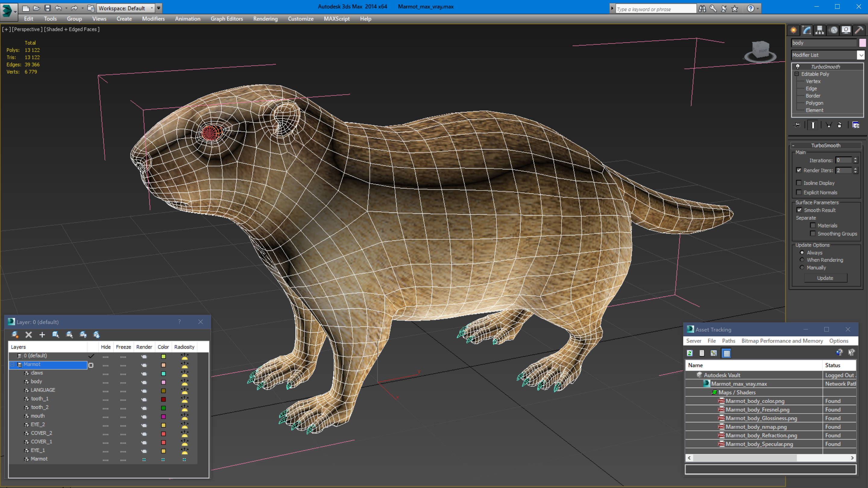Open the Utilities hammer panel tab
The width and height of the screenshot is (868, 488).
point(859,30)
